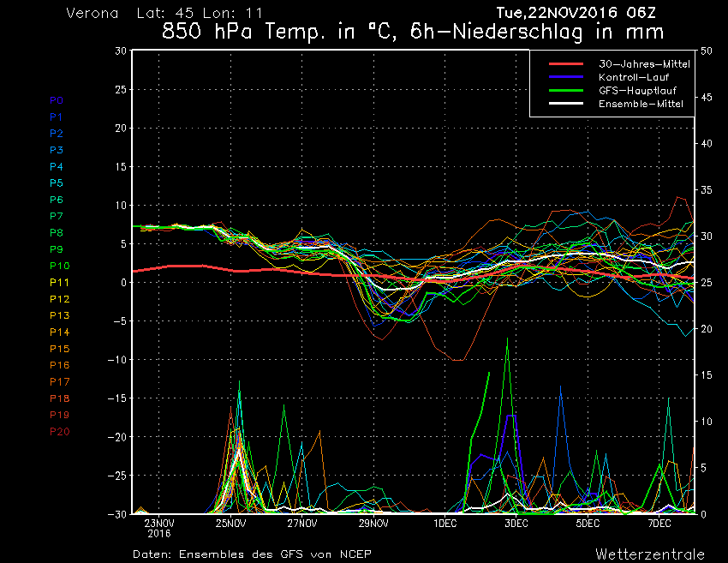Select the "27NOV" date label
This screenshot has height=563, width=728.
coord(302,524)
